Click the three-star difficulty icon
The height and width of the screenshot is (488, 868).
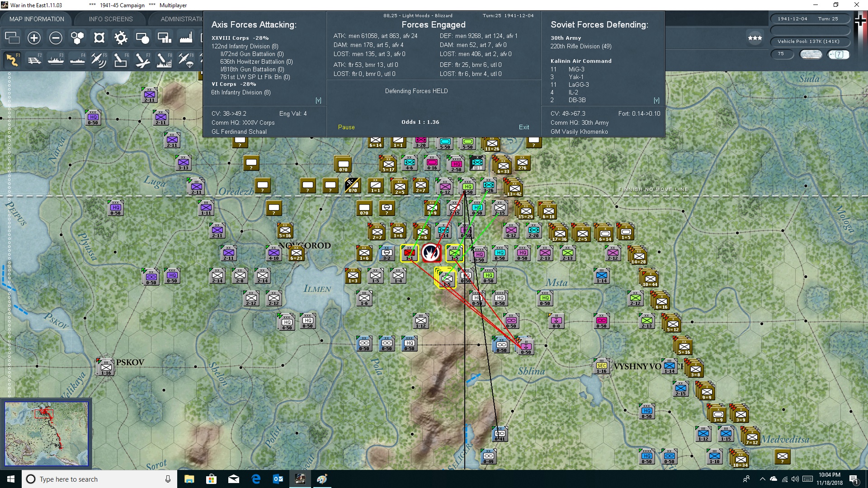point(755,38)
